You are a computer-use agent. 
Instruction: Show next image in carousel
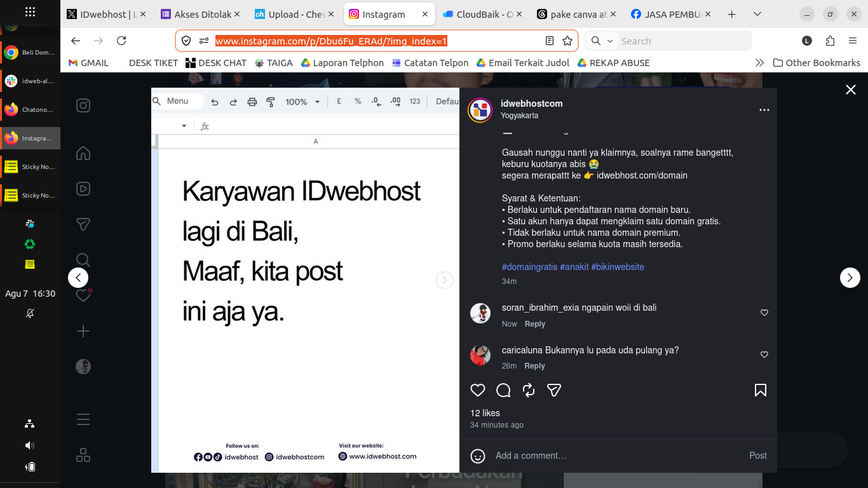click(x=445, y=280)
